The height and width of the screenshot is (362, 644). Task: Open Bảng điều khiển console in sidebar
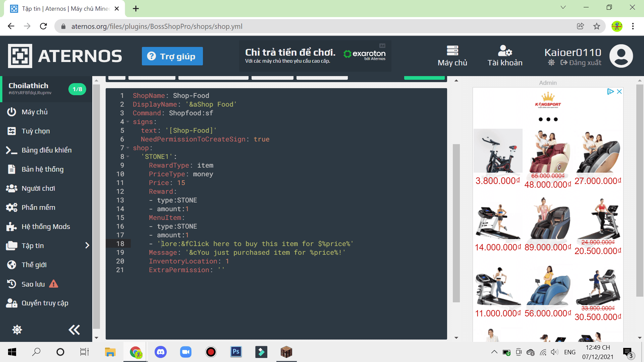46,150
